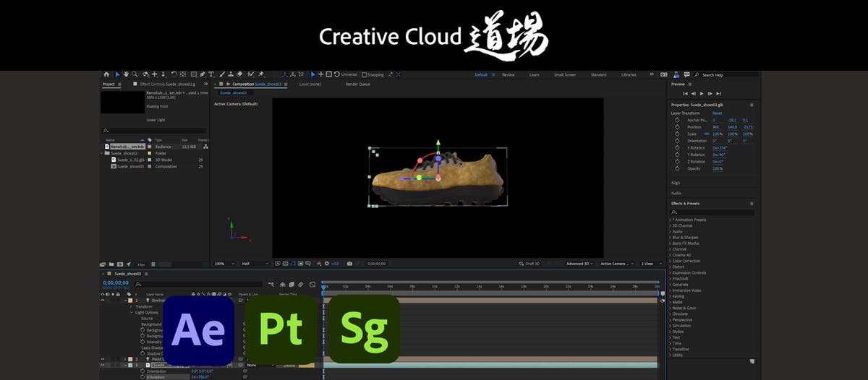
Task: Click the Scale stopwatch in Properties
Action: (677, 134)
